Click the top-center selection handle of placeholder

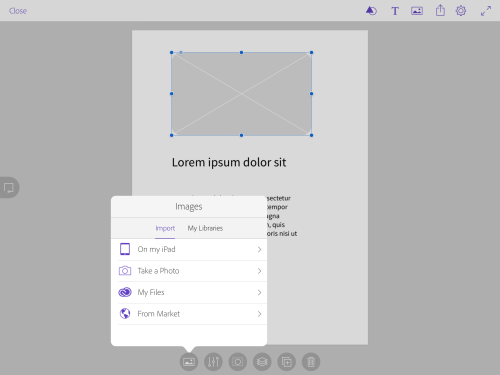(242, 53)
